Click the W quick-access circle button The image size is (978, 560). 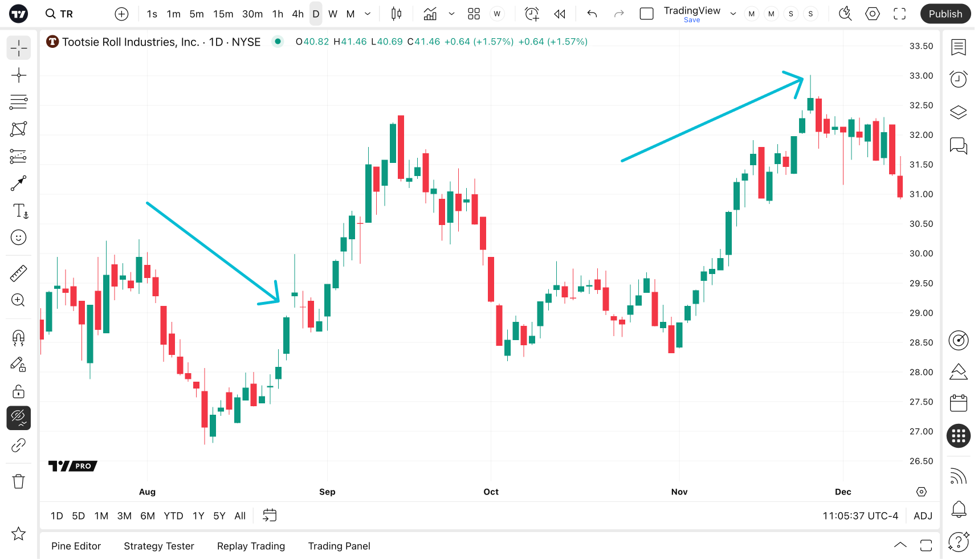(497, 14)
